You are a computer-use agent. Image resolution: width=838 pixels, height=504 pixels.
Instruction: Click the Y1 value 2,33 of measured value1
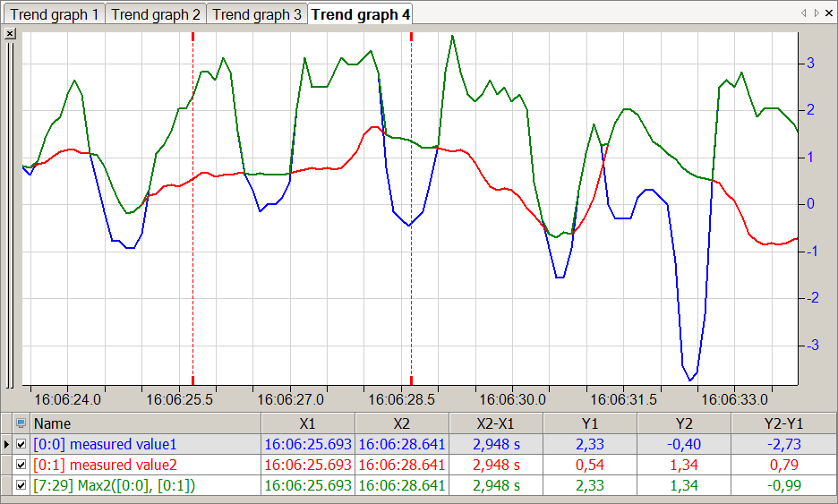590,444
